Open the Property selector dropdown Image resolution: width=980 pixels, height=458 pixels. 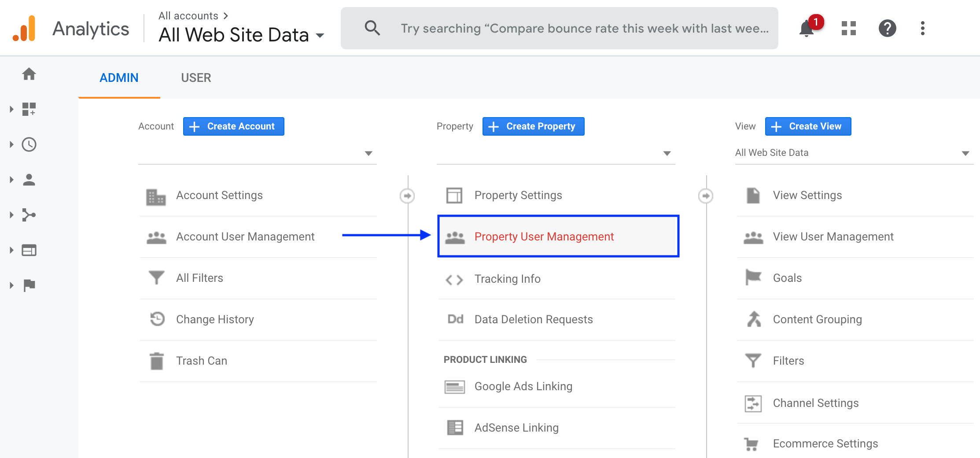point(556,153)
